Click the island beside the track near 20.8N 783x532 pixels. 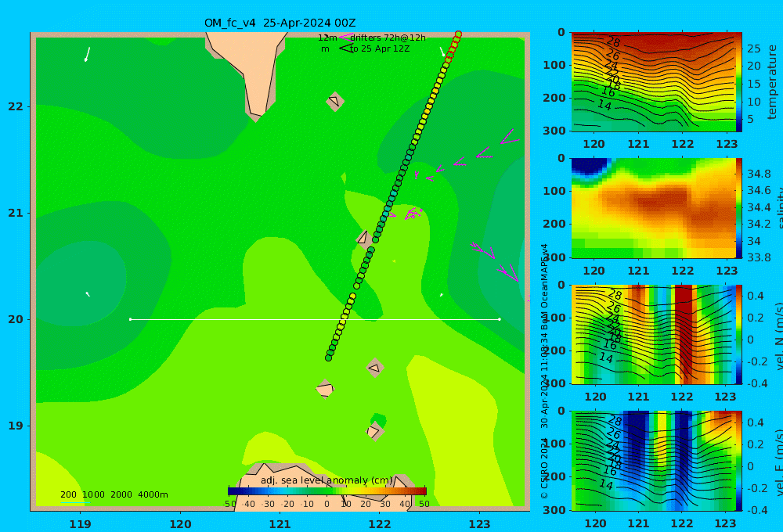coord(363,238)
